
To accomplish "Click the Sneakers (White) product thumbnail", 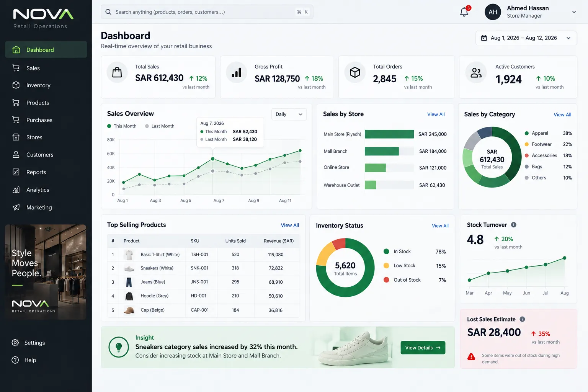I will 129,268.
